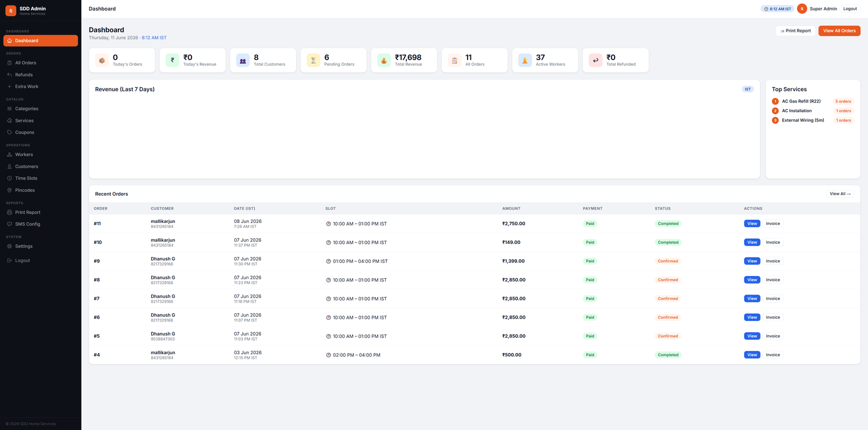
Task: Open the Coupons sidebar item
Action: [x=41, y=132]
